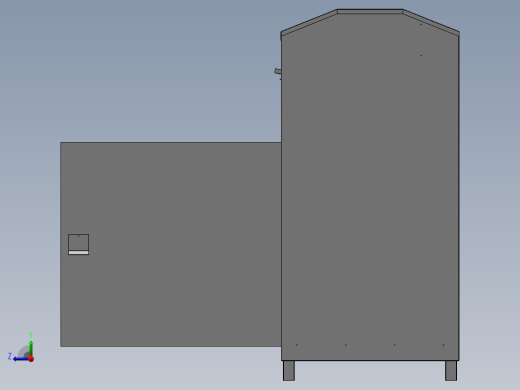Click the blue Z axis arrow of the triad

21,359
